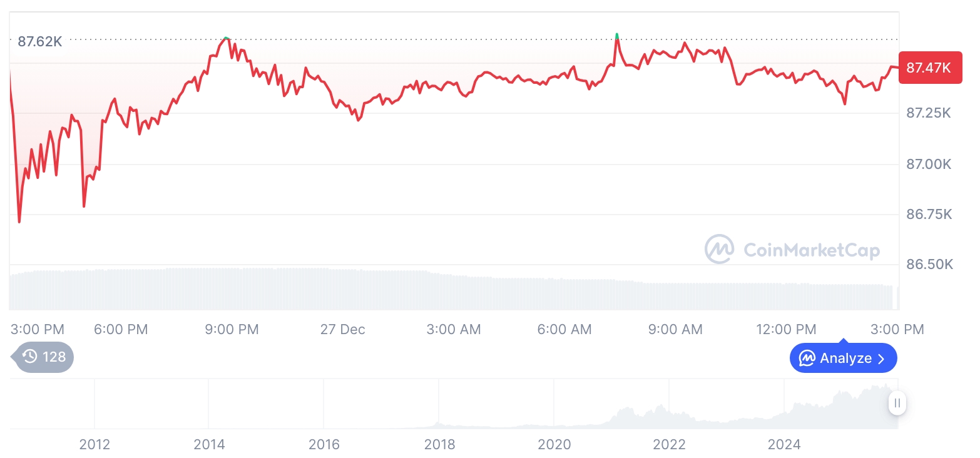This screenshot has height=458, width=980.
Task: Click the 87.00K price axis label
Action: pyautogui.click(x=929, y=164)
